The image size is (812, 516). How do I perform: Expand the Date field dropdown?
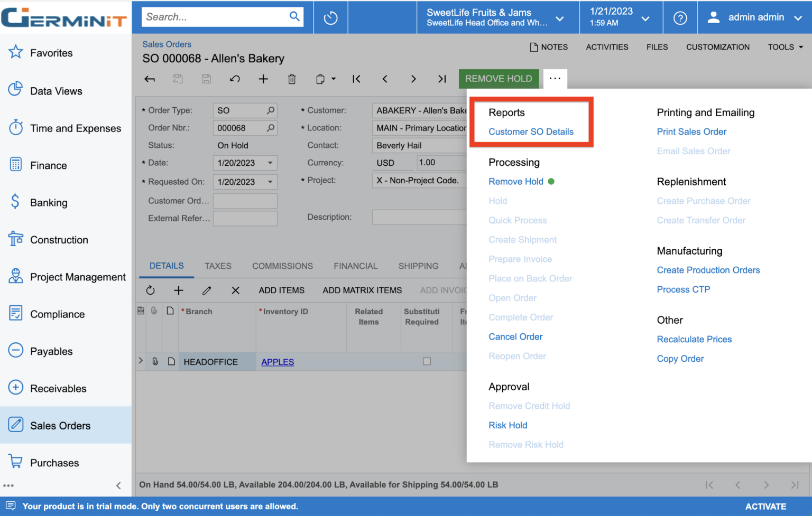270,163
